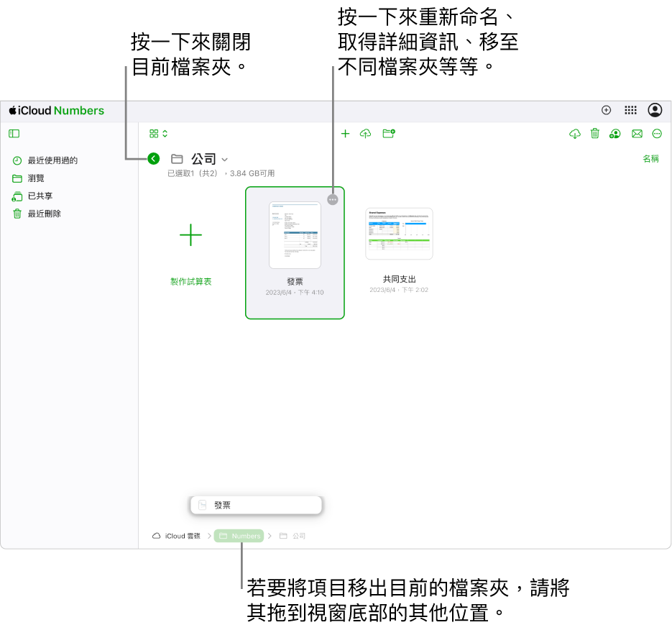Click the create plus circle in header
The image size is (672, 630).
pos(606,110)
